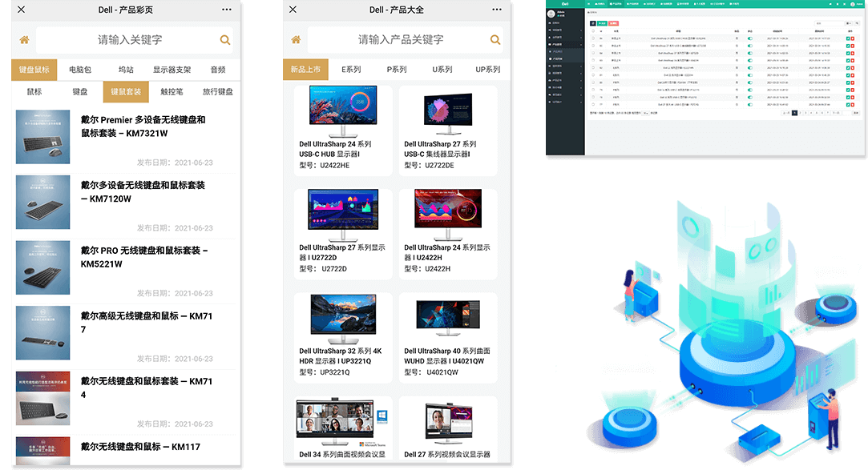This screenshot has width=868, height=474.
Task: Open the U2722DE monitor product image
Action: [448, 114]
